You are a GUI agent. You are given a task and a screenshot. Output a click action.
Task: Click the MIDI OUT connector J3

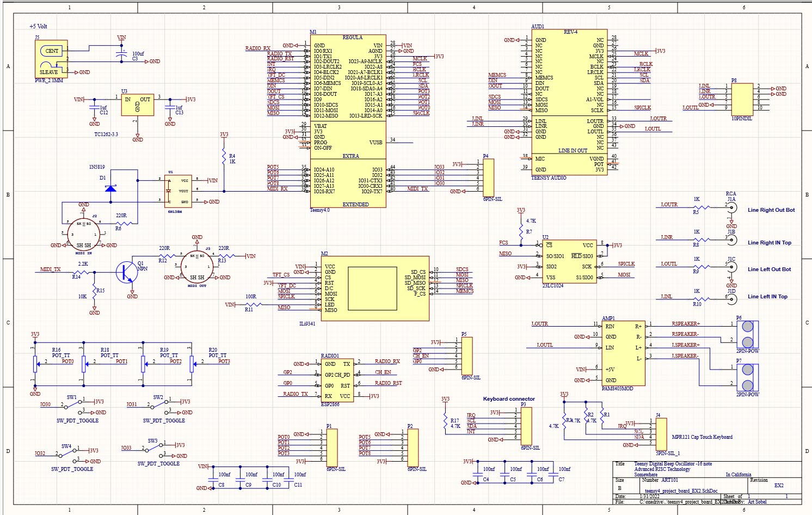click(x=197, y=266)
